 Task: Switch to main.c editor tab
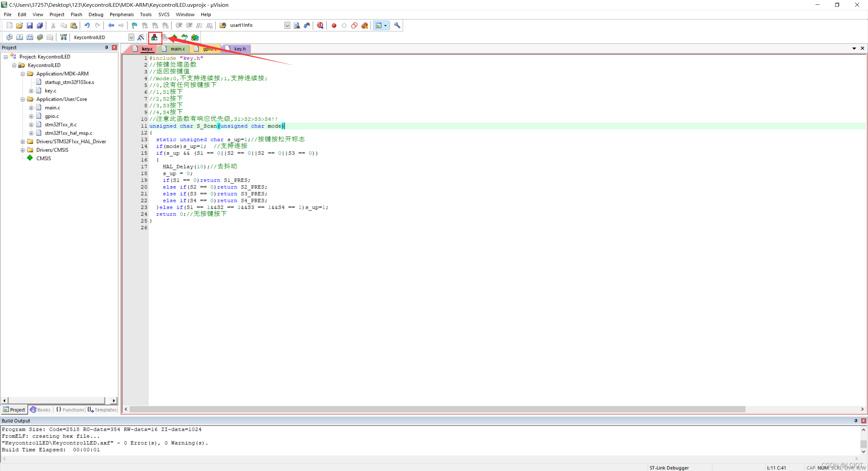tap(177, 49)
